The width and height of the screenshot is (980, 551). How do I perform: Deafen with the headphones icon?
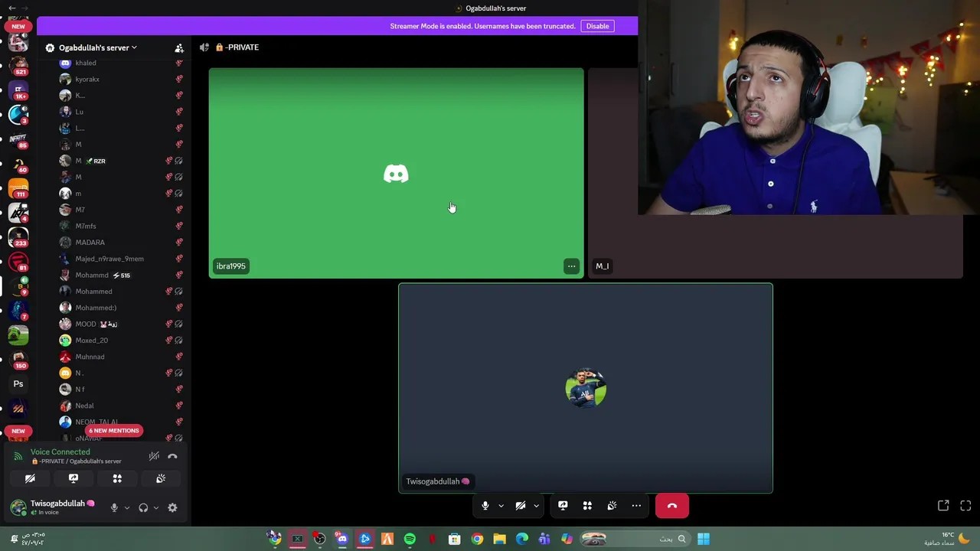(x=143, y=507)
